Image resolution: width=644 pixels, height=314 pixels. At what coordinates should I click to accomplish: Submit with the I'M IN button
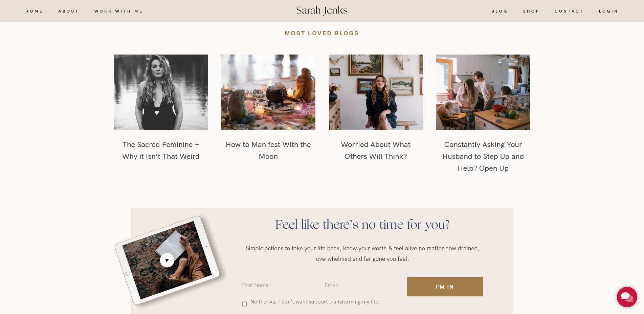[445, 287]
